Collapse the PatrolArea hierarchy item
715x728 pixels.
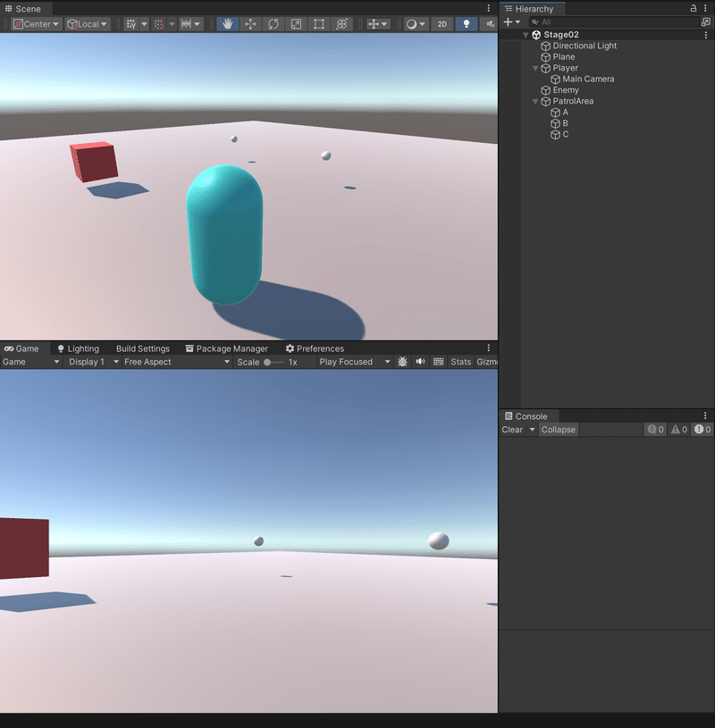(x=534, y=101)
